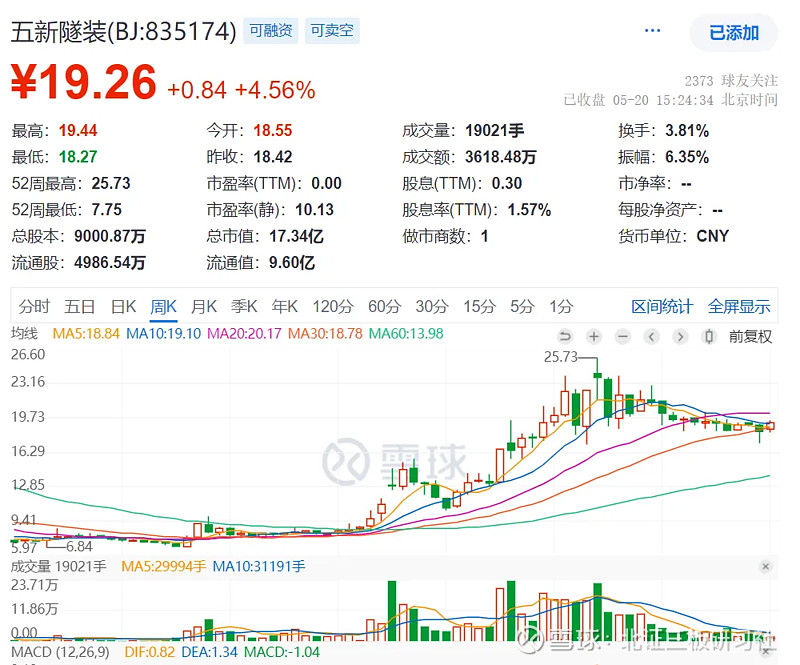Switch to the 月K chart tab

[x=204, y=307]
